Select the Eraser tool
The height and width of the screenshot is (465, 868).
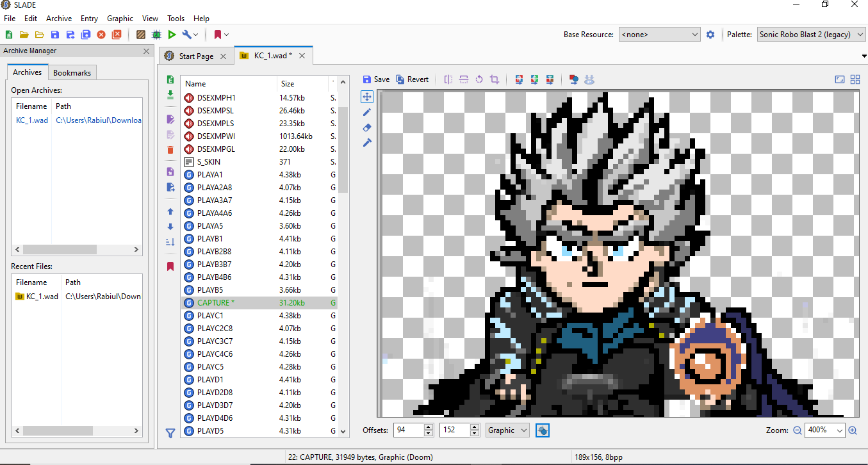[x=367, y=127]
